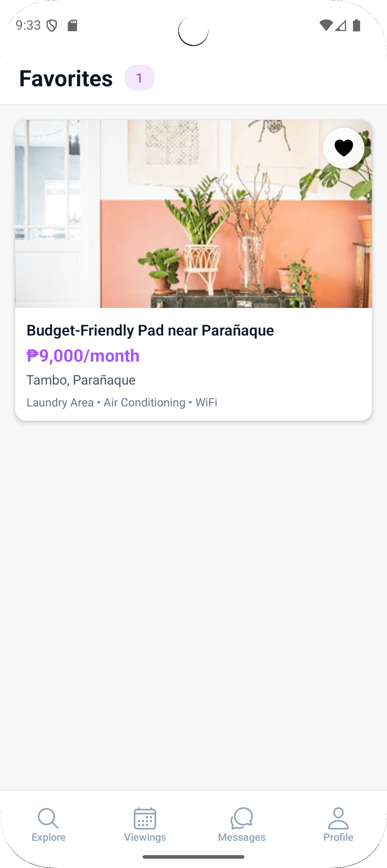The image size is (387, 868).
Task: Unfavorite the listing with the heart button
Action: click(344, 148)
